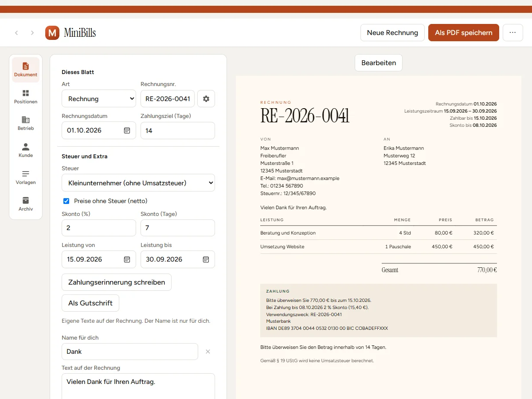Click the Umsetzung Website row
Viewport: 532px width, 399px height.
[379, 246]
